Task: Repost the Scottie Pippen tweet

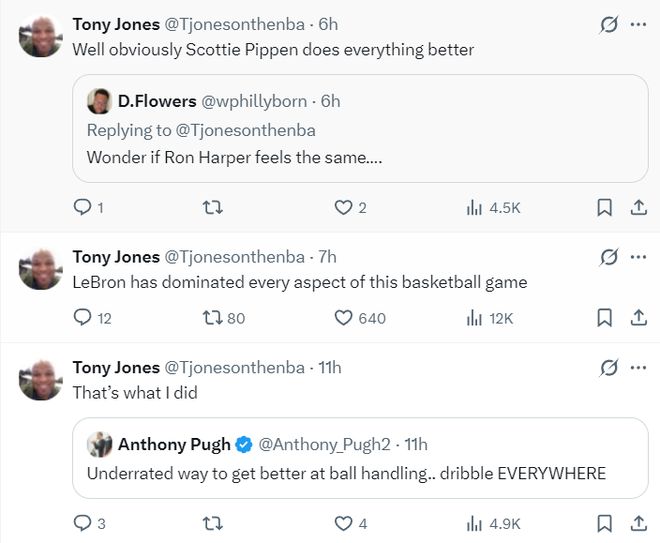Action: (x=212, y=208)
